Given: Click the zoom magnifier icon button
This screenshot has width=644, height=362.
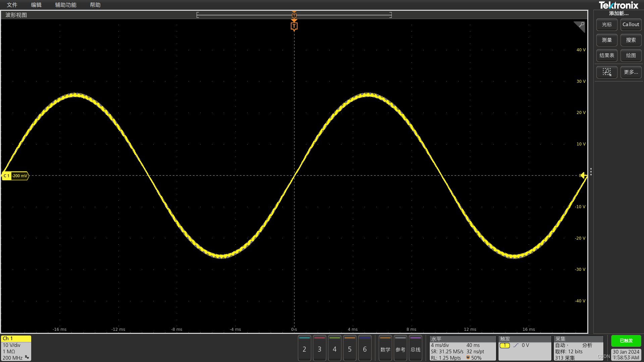Looking at the screenshot, I should (606, 72).
